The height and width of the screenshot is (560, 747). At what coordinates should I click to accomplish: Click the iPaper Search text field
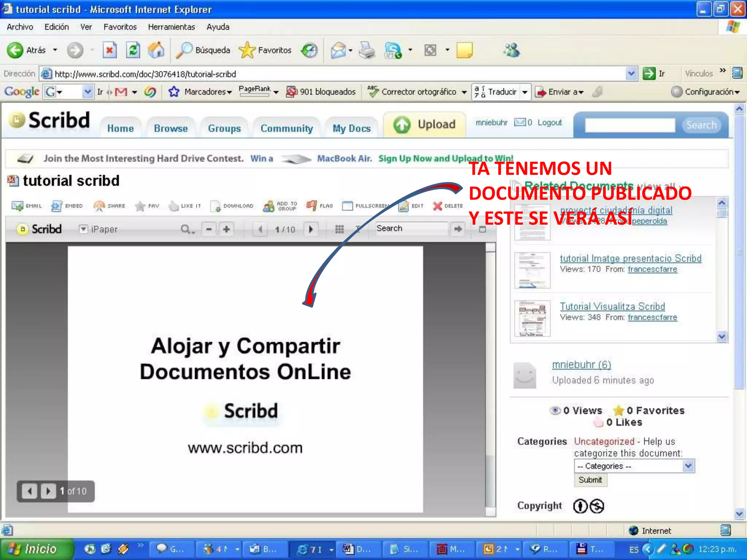(411, 229)
